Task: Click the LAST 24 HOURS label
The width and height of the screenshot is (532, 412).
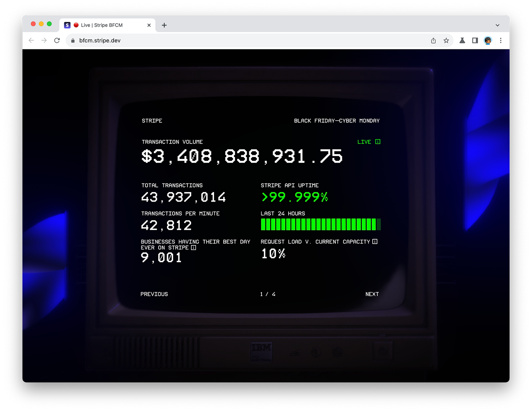Action: [283, 213]
